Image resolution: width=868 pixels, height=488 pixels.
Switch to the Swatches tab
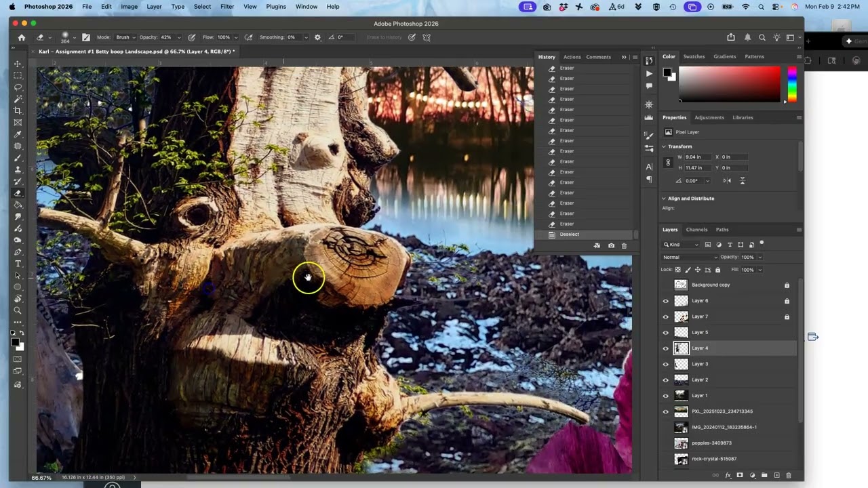(694, 57)
